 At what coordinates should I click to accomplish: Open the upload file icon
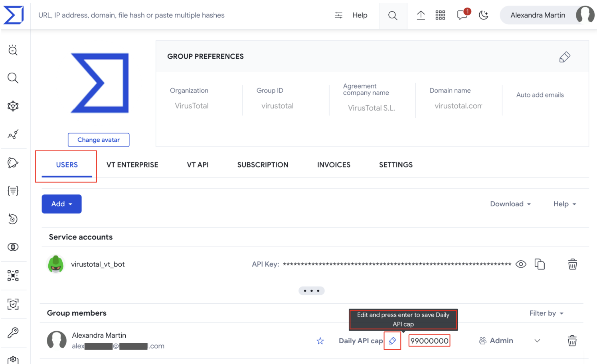pyautogui.click(x=421, y=15)
